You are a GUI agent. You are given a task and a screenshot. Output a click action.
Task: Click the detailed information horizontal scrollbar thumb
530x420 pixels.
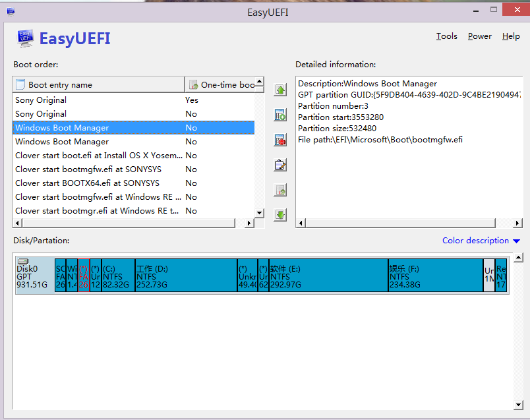pyautogui.click(x=401, y=223)
